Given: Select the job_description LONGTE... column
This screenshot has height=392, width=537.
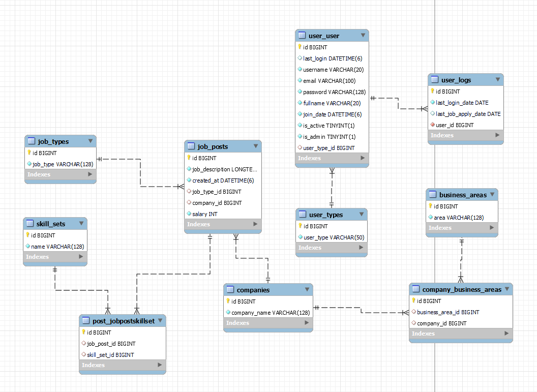Looking at the screenshot, I should [223, 169].
